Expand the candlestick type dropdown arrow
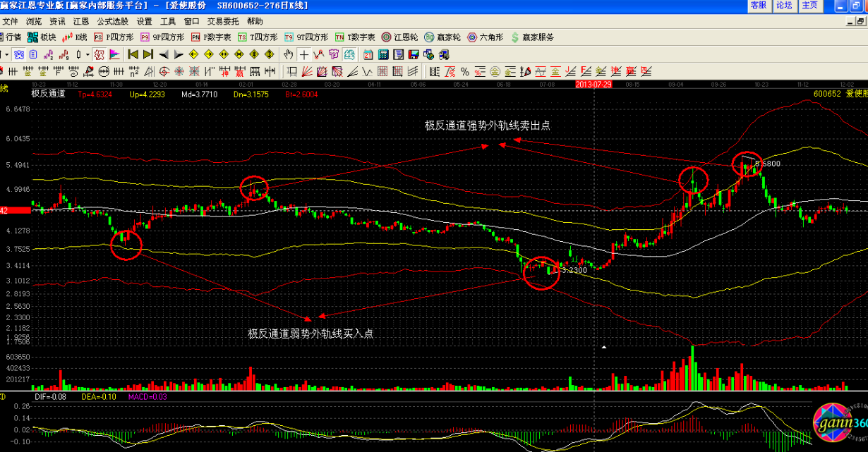The image size is (868, 452). (x=88, y=54)
